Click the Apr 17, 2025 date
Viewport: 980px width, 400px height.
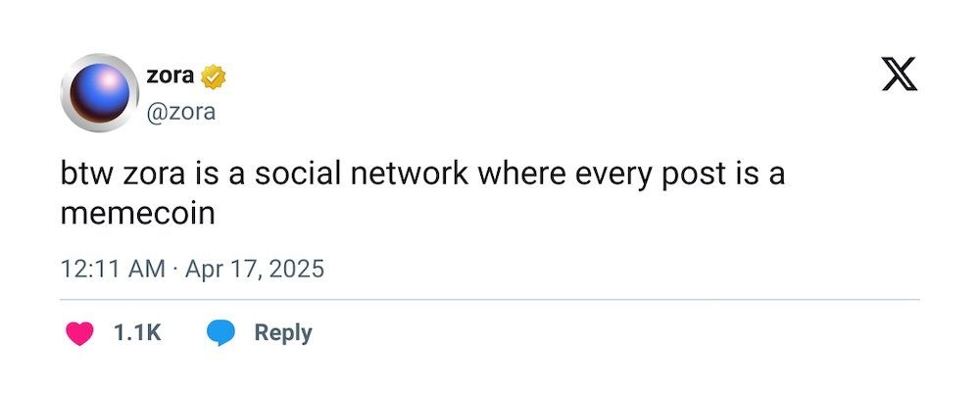pos(255,270)
